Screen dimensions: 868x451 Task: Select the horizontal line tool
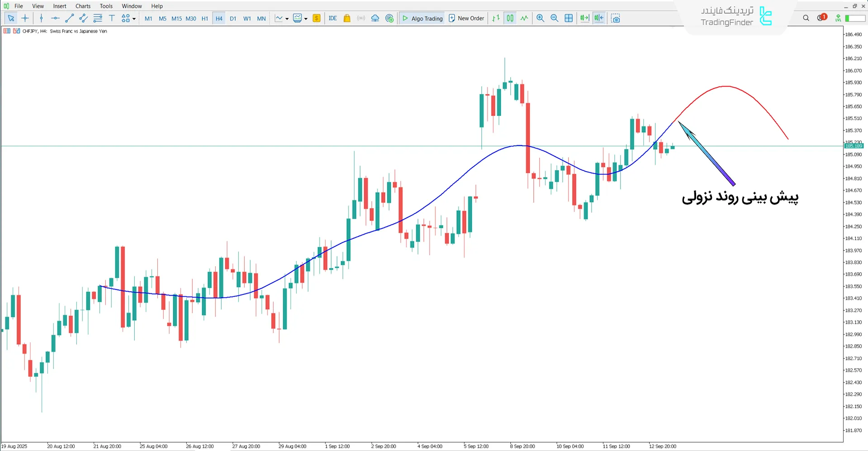coord(55,19)
